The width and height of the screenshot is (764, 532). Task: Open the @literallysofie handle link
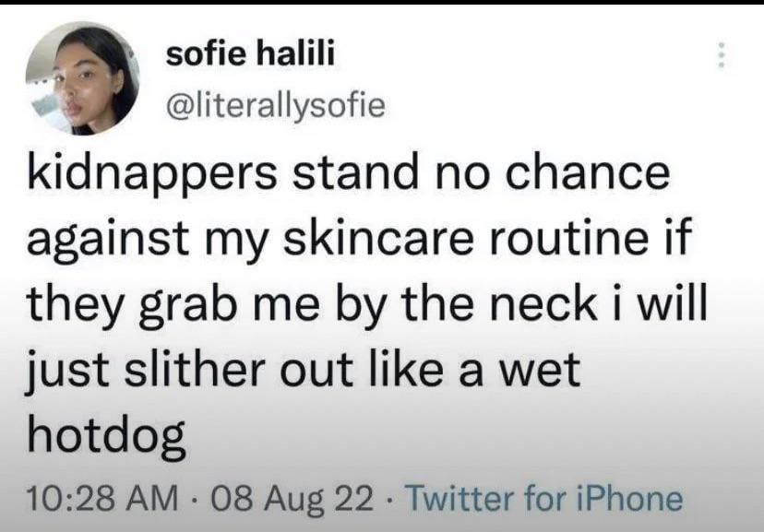coord(276,106)
